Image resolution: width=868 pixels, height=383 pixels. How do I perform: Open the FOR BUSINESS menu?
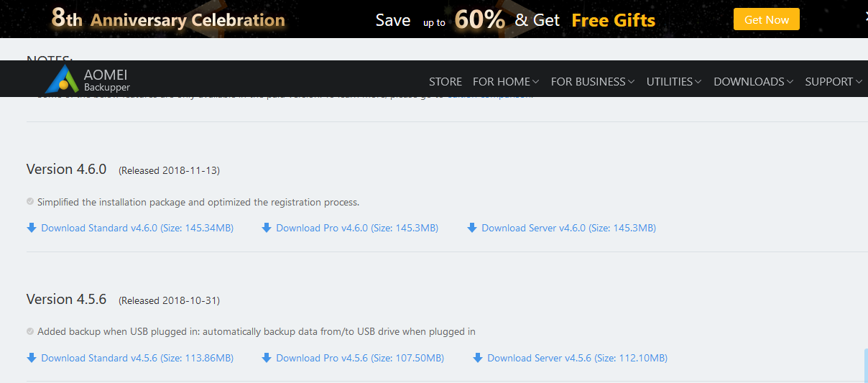pyautogui.click(x=593, y=81)
